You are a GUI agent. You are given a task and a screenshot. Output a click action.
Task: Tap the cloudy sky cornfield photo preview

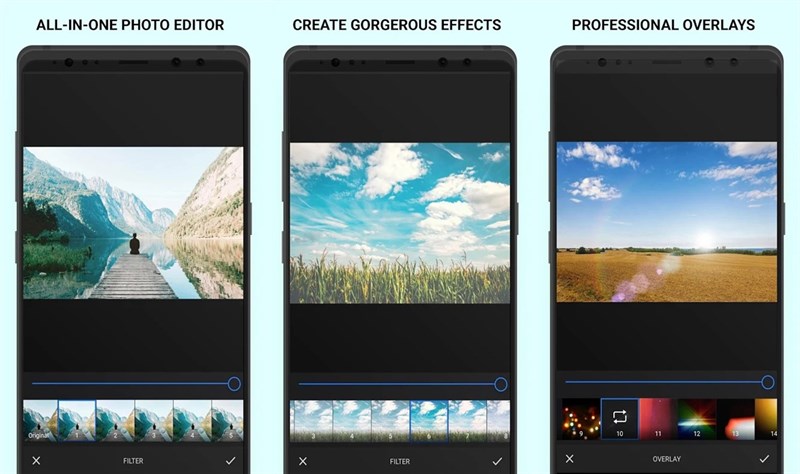tap(400, 223)
